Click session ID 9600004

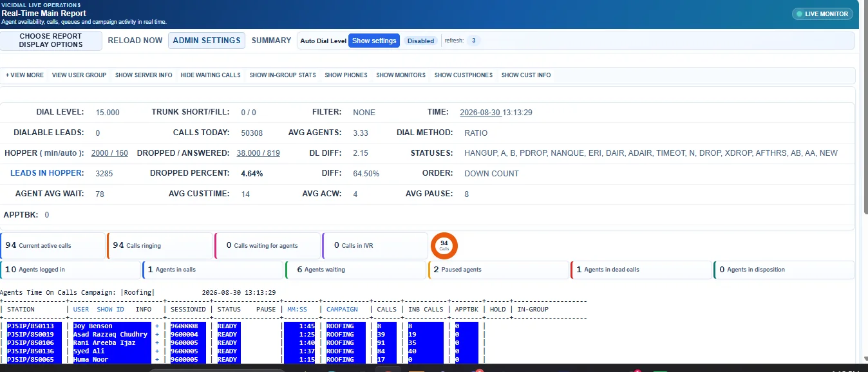184,335
